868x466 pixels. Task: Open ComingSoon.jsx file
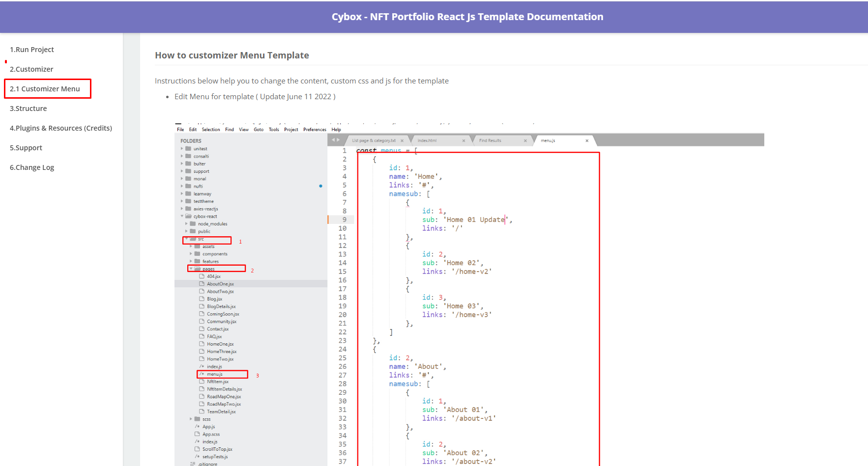pyautogui.click(x=223, y=314)
